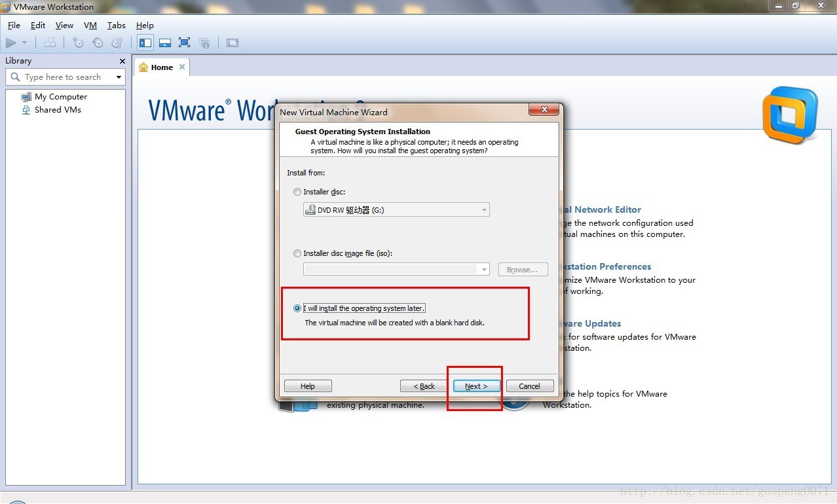Image resolution: width=837 pixels, height=504 pixels.
Task: Close the Library panel
Action: pyautogui.click(x=122, y=61)
